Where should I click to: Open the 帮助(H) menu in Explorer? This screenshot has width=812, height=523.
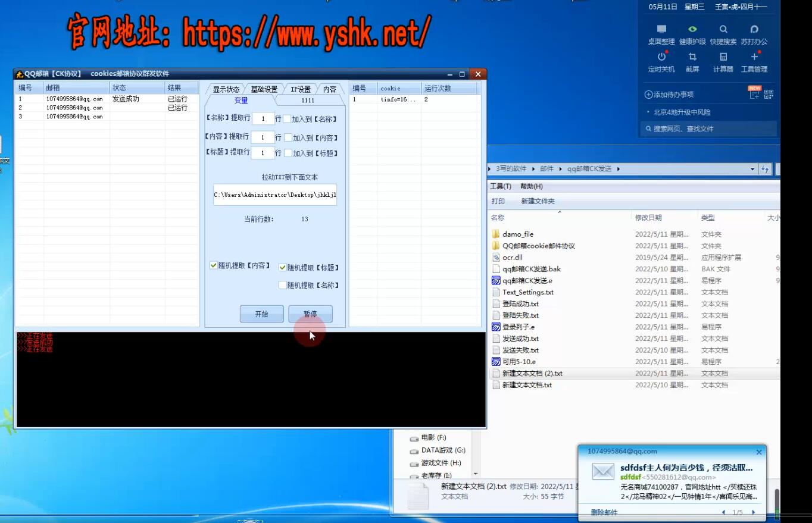click(x=532, y=186)
